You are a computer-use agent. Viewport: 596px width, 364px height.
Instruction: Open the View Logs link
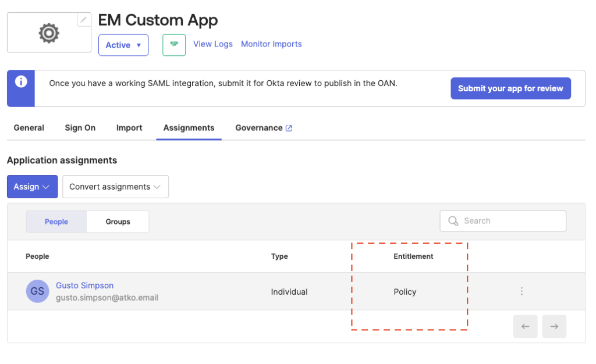pyautogui.click(x=213, y=44)
